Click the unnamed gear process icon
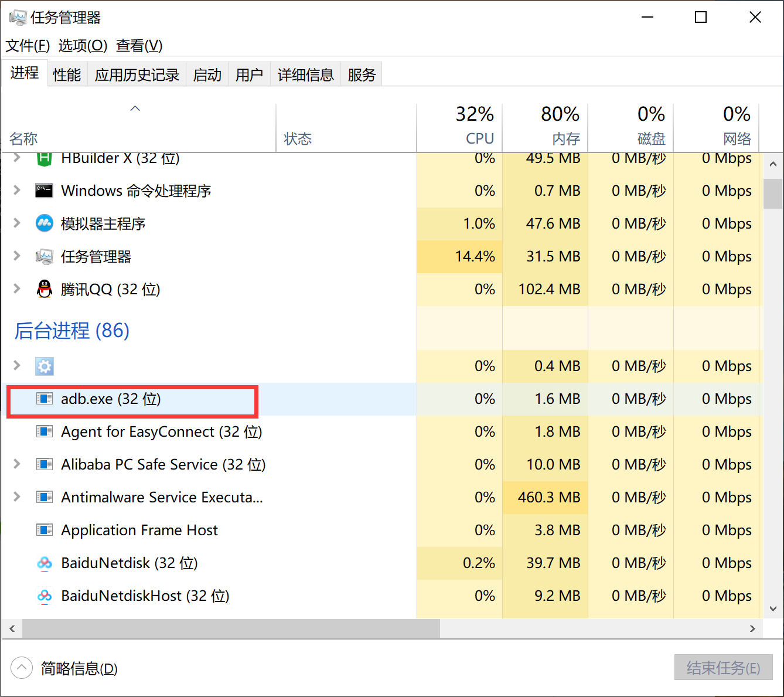The width and height of the screenshot is (784, 697). (x=45, y=366)
